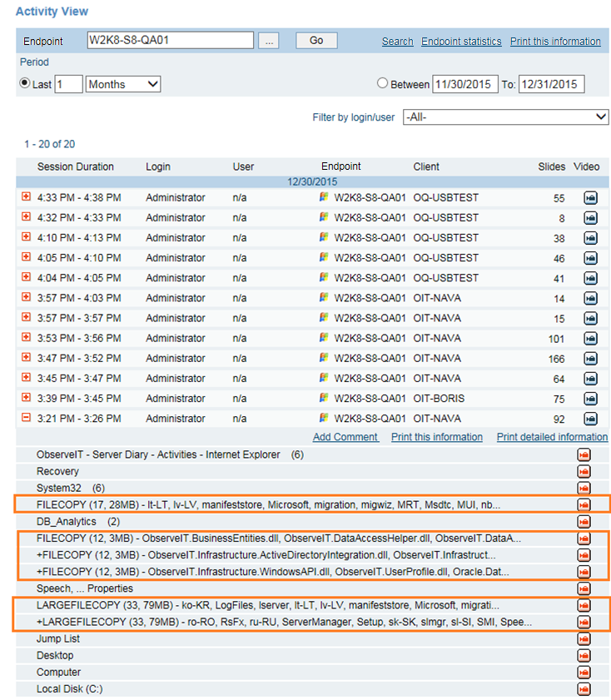This screenshot has height=700, width=611.
Task: Expand the 3:47 PM - 3:52 PM session
Action: click(x=26, y=358)
